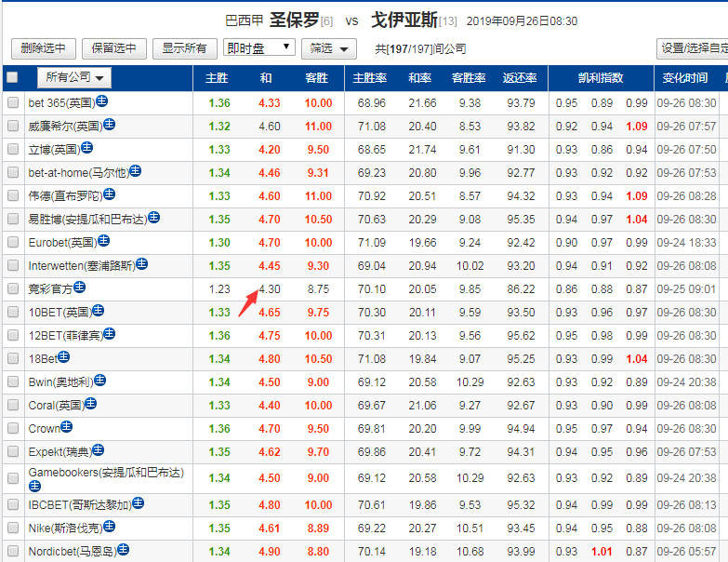728x562 pixels.
Task: Click the info icon next to 竞彩官方
Action: point(80,287)
